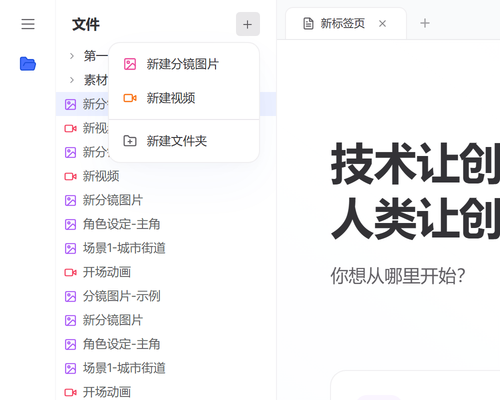500x400 pixels.
Task: Click the video icon beside 新视频
Action: (70, 176)
